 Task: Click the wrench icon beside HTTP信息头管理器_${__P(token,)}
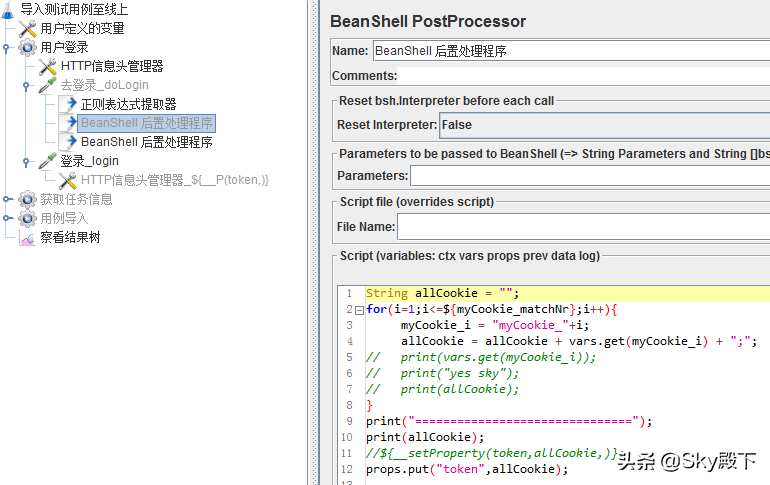click(x=68, y=180)
